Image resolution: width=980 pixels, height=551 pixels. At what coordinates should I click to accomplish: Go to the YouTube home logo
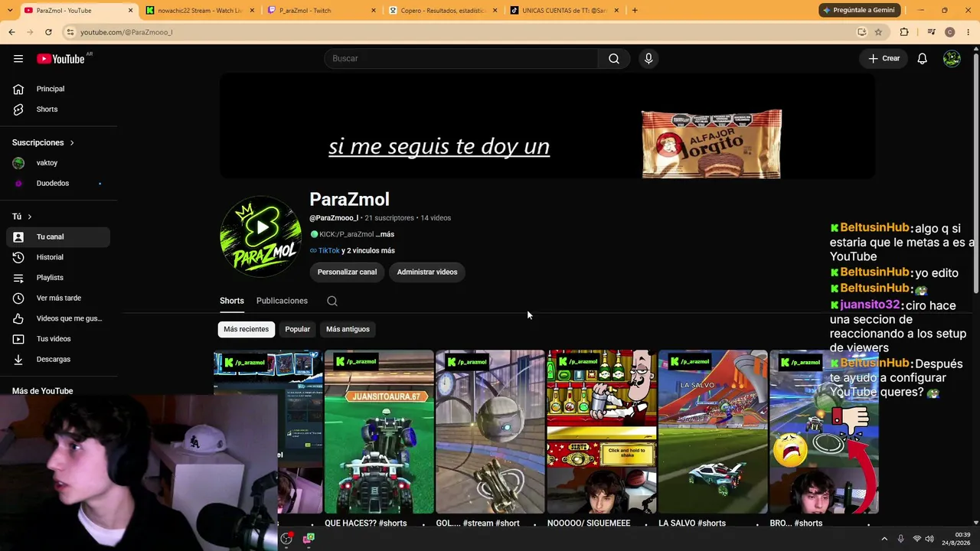click(60, 59)
